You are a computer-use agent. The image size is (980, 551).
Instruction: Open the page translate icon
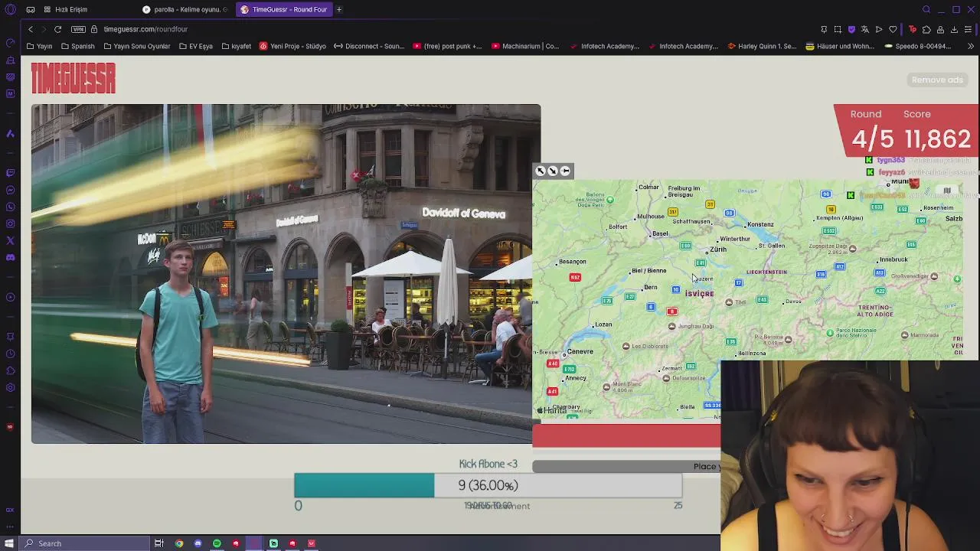pos(865,29)
